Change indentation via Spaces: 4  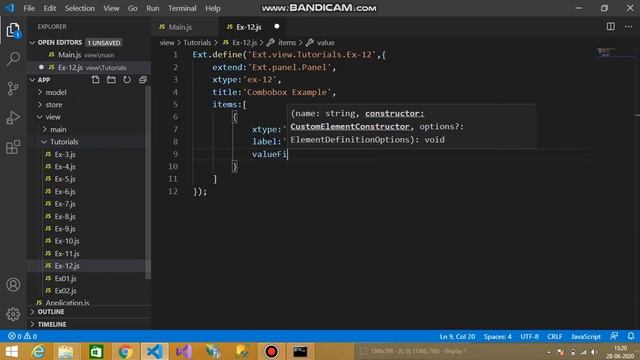click(x=498, y=337)
